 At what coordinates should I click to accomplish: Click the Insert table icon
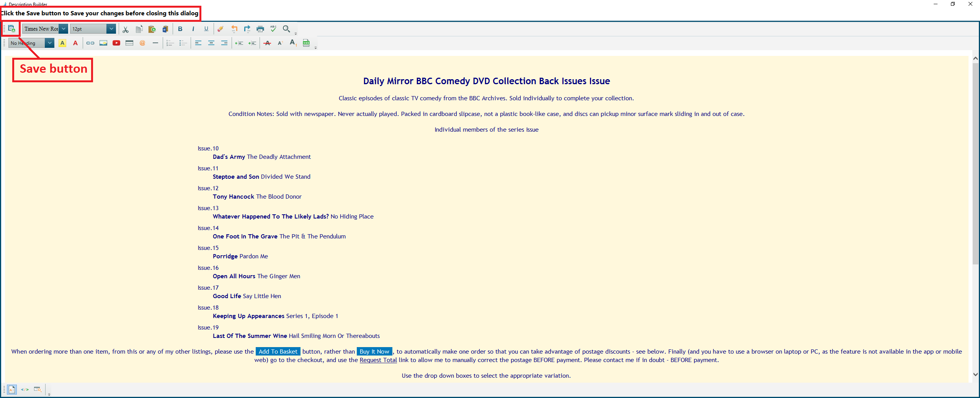(x=129, y=43)
